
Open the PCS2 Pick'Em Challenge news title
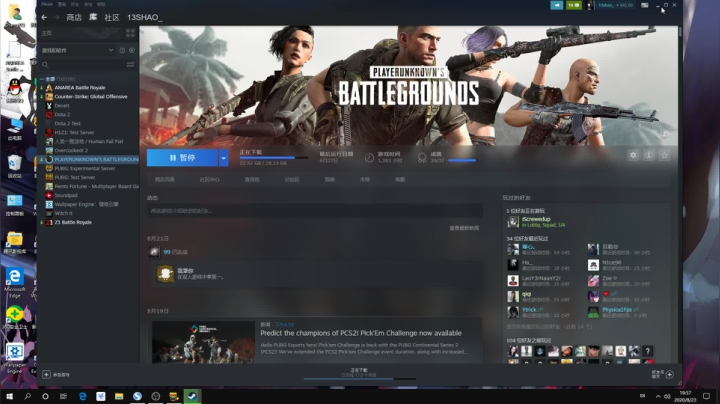click(361, 333)
